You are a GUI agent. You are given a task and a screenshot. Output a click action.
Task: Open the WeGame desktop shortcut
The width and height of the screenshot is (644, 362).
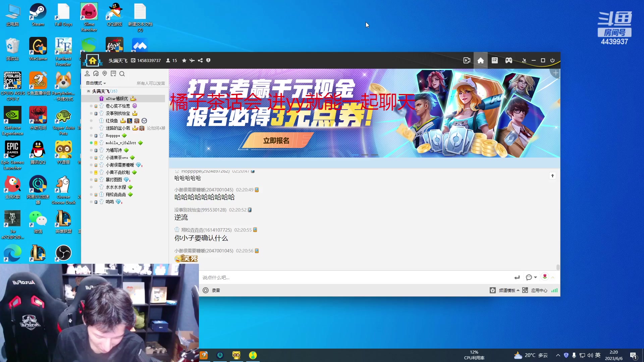point(38,49)
